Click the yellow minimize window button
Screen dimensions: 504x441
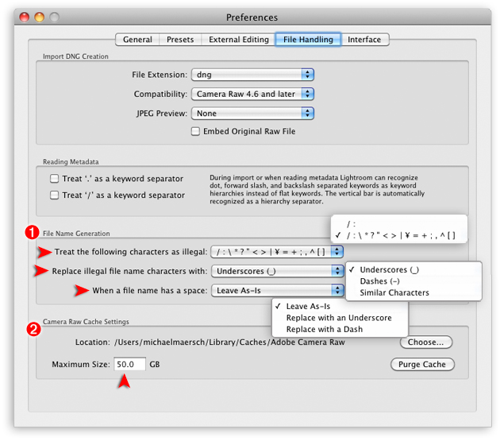[x=40, y=17]
